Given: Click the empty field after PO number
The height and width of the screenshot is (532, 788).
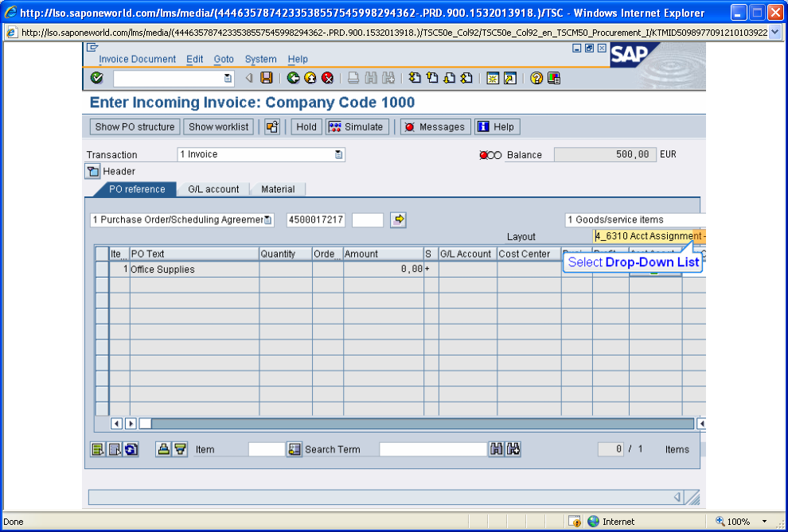Looking at the screenshot, I should [368, 219].
